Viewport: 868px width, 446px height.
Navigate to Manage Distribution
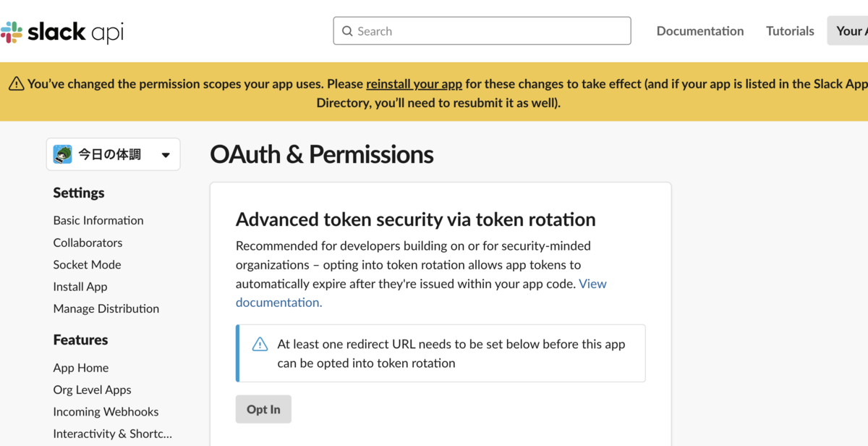106,308
